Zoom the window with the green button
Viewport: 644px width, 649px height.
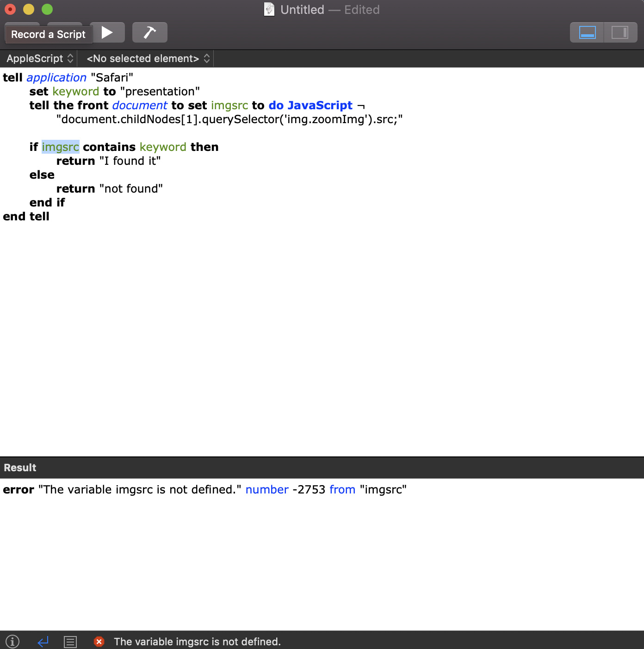pyautogui.click(x=47, y=9)
